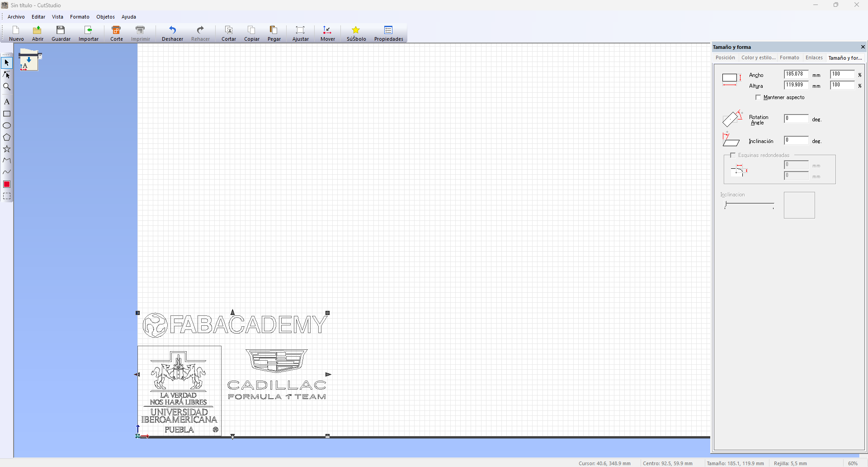Click the Ancho percentage field
This screenshot has height=467, width=868.
pos(843,74)
